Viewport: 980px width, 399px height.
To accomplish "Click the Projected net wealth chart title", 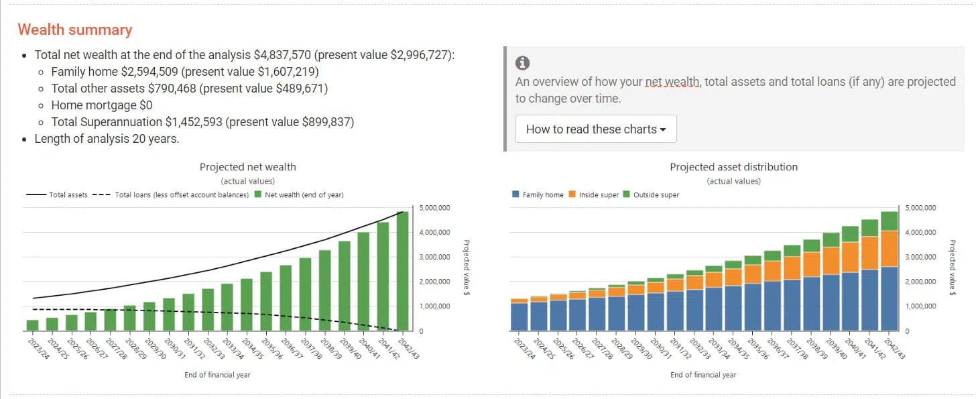I will [x=248, y=167].
